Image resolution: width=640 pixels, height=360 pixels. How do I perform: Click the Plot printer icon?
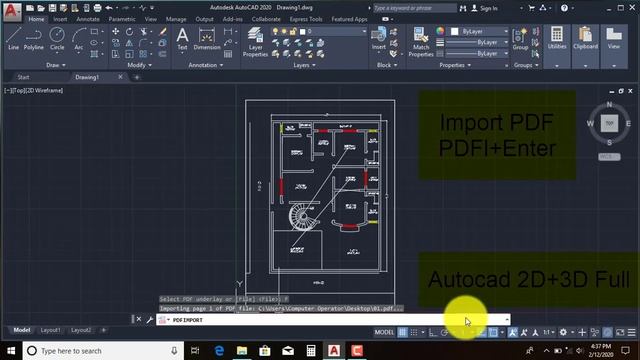click(98, 8)
